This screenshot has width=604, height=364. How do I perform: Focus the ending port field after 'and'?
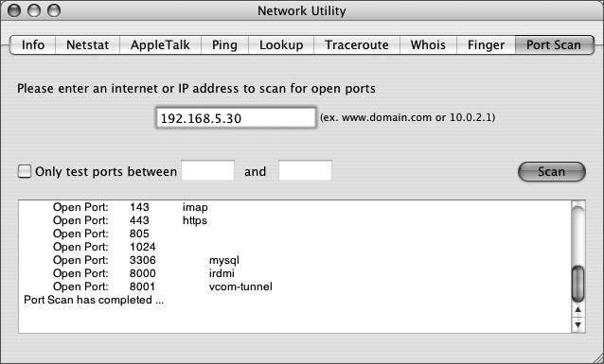(x=305, y=170)
